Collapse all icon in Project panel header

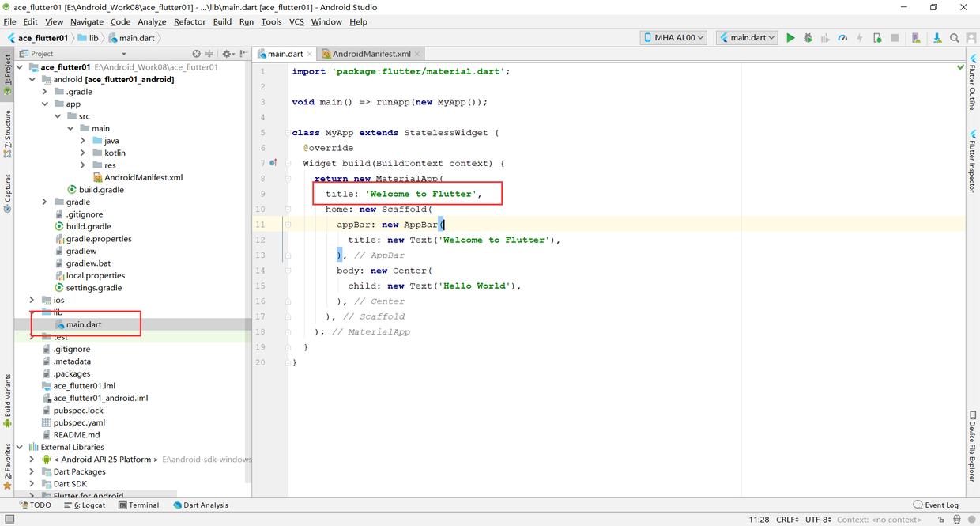pyautogui.click(x=209, y=54)
